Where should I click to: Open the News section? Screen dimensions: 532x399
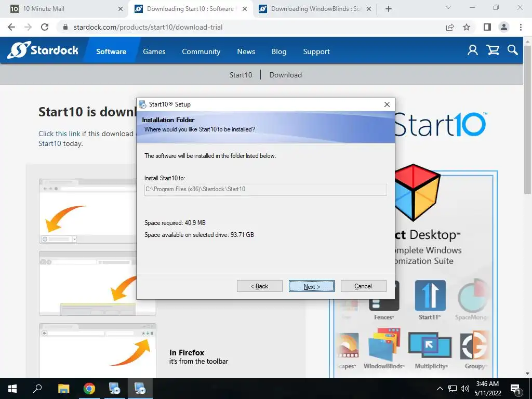coord(246,51)
